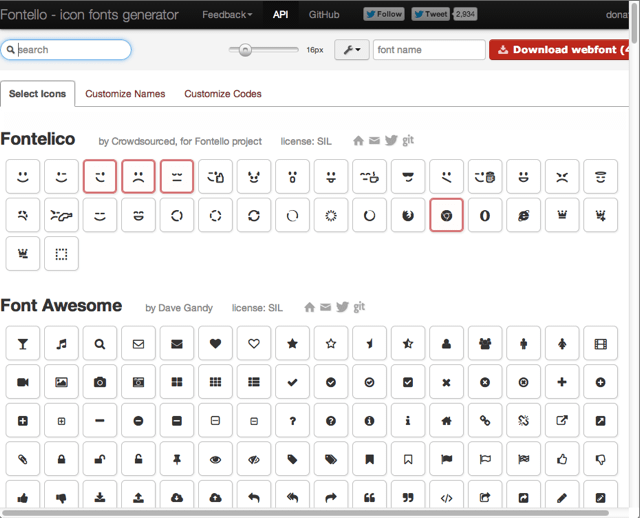The width and height of the screenshot is (640, 518).
Task: Click the Fontello title in navbar
Action: point(89,15)
